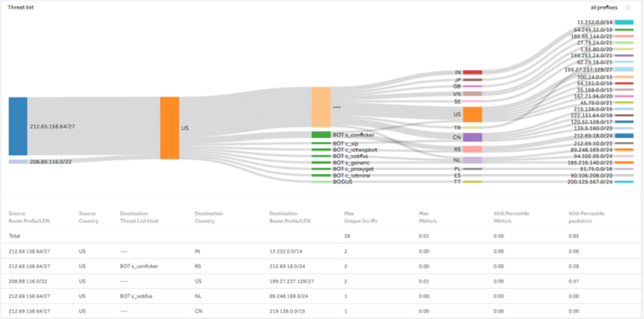The height and width of the screenshot is (319, 644).
Task: Sort by Max Unique Src IPs column
Action: pyautogui.click(x=361, y=216)
